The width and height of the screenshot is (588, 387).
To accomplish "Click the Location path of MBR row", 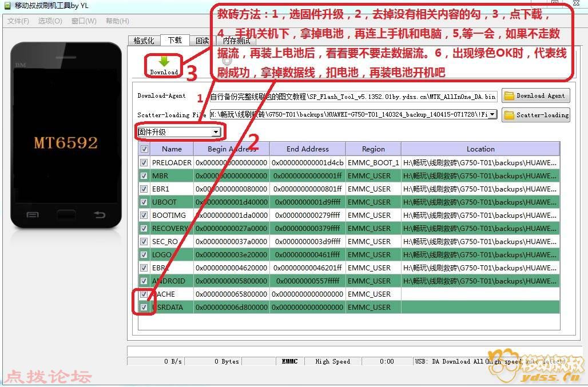I will [480, 175].
